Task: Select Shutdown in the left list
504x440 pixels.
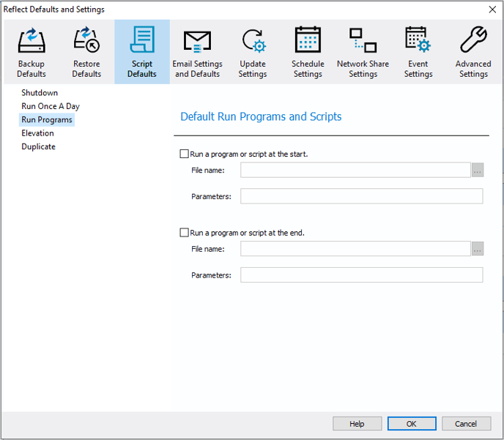Action: [x=40, y=93]
